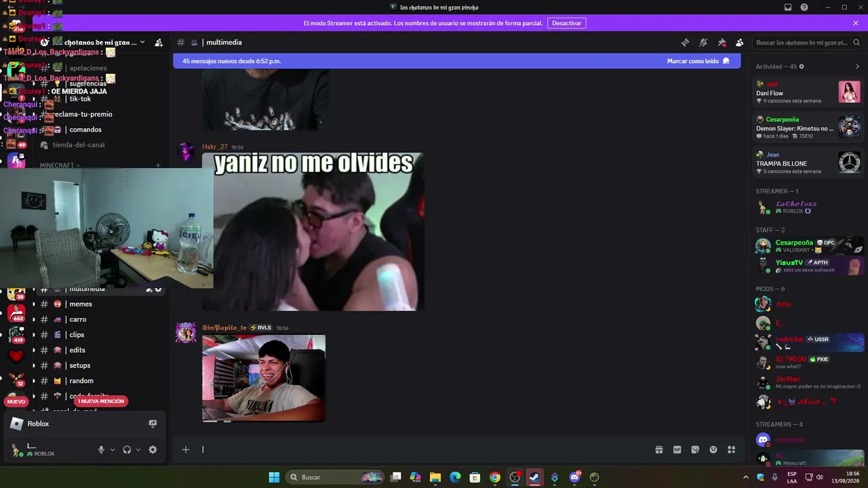Viewport: 868px width, 488px height.
Task: Click Desactivar to disable Streamer mode
Action: (x=566, y=23)
